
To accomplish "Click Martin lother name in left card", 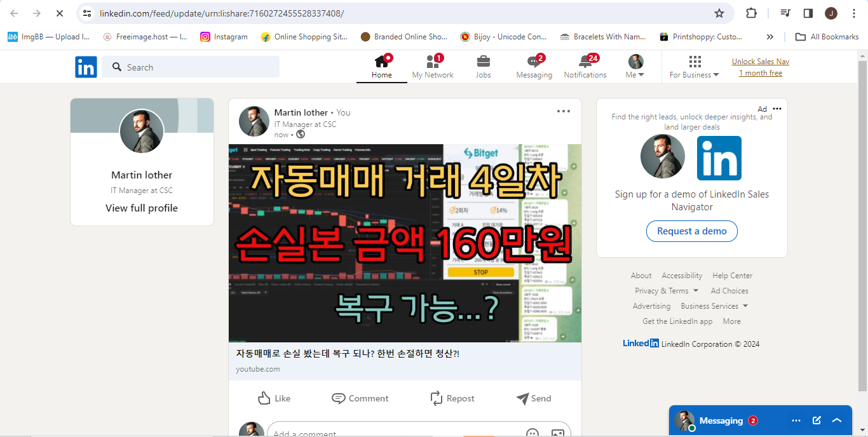I will tap(142, 175).
